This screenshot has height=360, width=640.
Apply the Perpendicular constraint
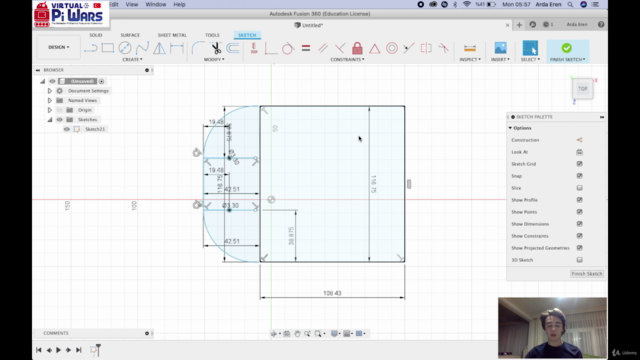340,48
